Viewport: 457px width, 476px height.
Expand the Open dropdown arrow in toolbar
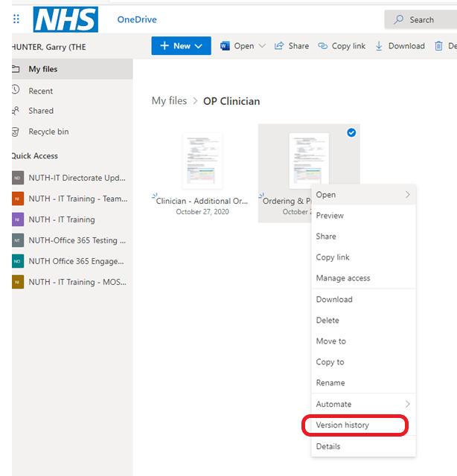pos(261,46)
